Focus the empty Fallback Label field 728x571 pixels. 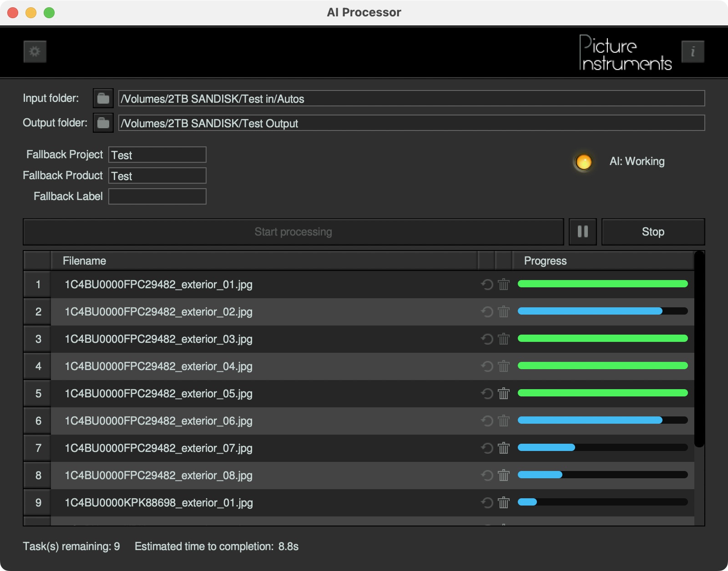tap(157, 196)
